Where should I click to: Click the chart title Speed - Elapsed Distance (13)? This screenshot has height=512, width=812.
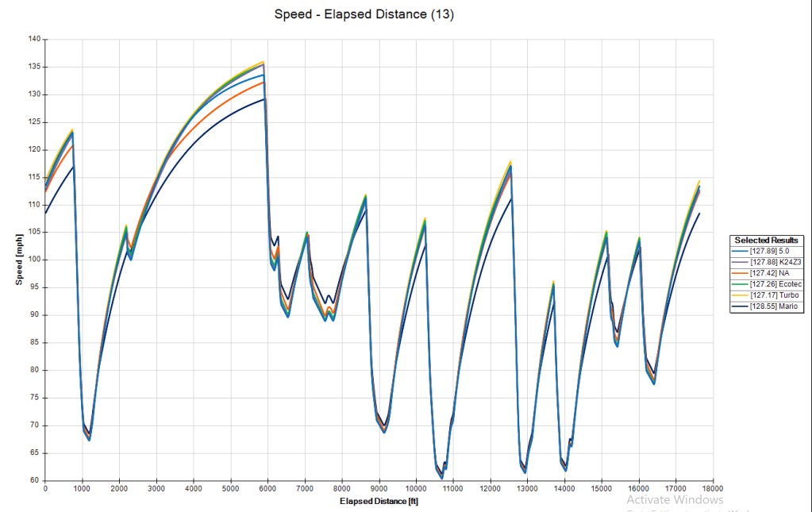364,14
